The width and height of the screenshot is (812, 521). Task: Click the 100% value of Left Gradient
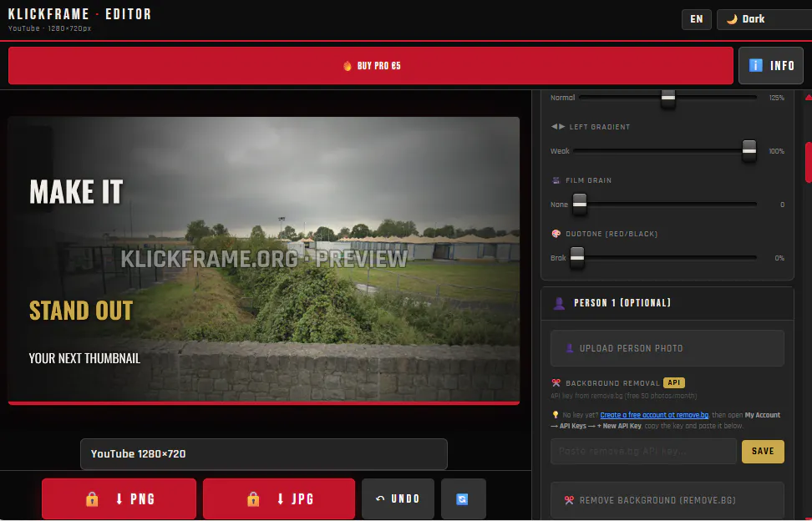pos(776,151)
